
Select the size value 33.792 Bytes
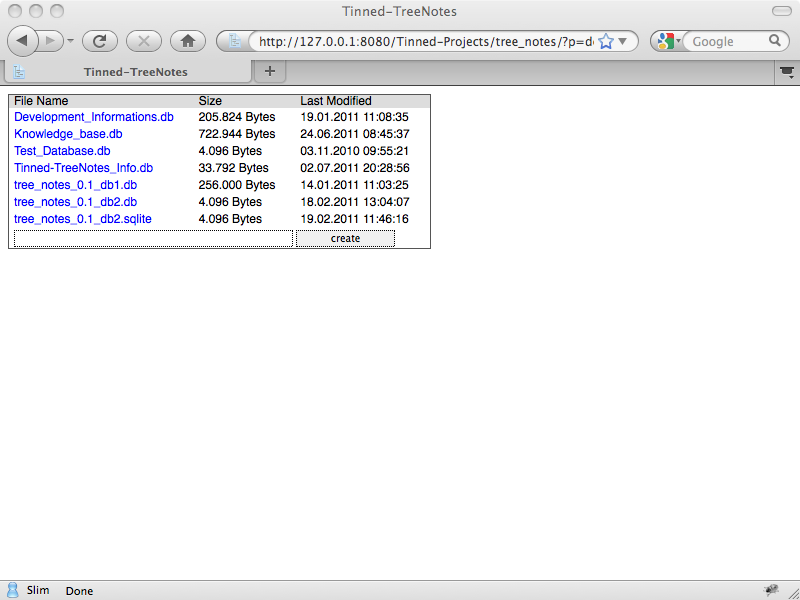[x=233, y=168]
